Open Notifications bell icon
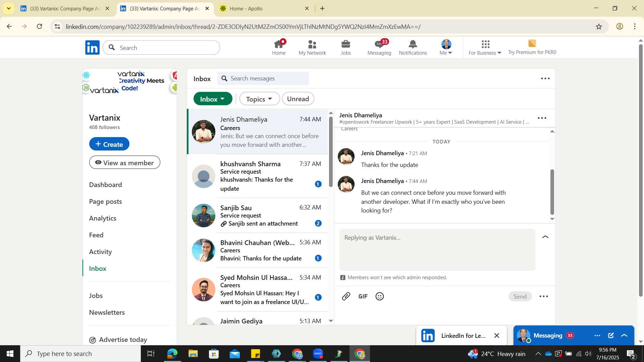The height and width of the screenshot is (362, 644). pyautogui.click(x=413, y=48)
